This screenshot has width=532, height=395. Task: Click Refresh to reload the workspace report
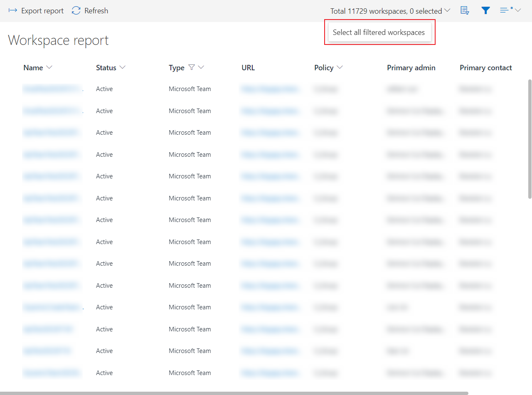[x=90, y=10]
